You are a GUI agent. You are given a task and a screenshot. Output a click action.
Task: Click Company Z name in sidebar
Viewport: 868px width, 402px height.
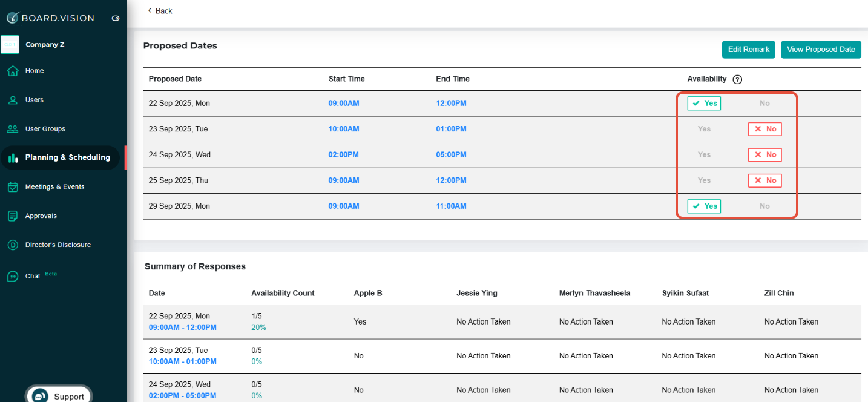(45, 45)
